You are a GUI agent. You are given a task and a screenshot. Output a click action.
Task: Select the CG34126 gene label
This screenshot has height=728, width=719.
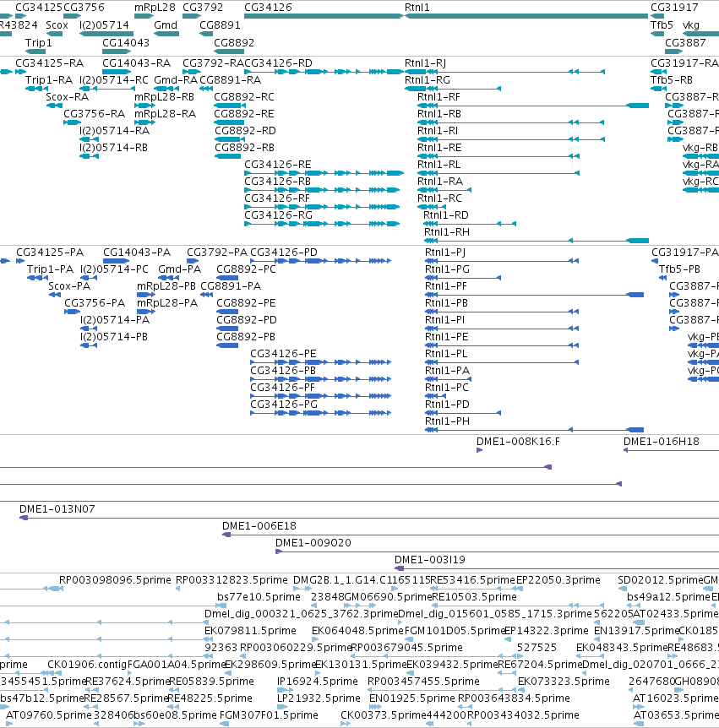[x=268, y=8]
